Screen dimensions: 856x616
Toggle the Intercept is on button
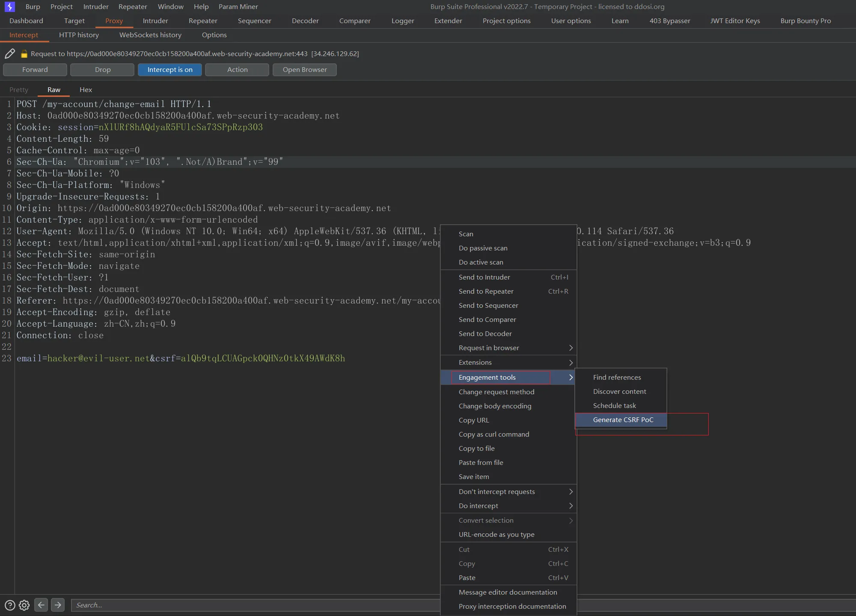tap(170, 70)
